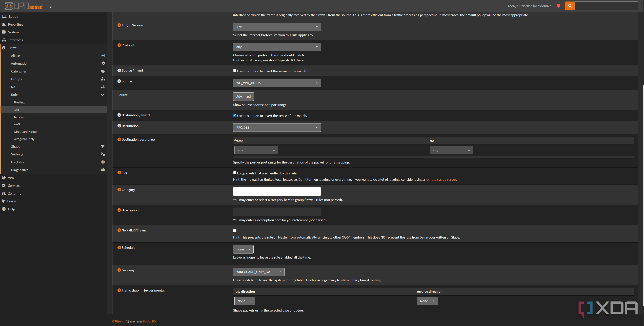Open the destination port 'from' dropdown

256,150
